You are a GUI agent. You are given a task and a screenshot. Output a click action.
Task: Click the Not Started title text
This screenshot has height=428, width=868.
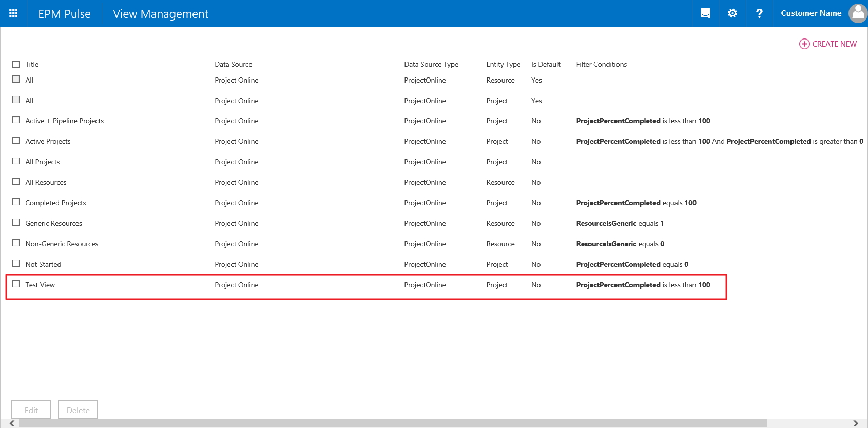coord(43,264)
